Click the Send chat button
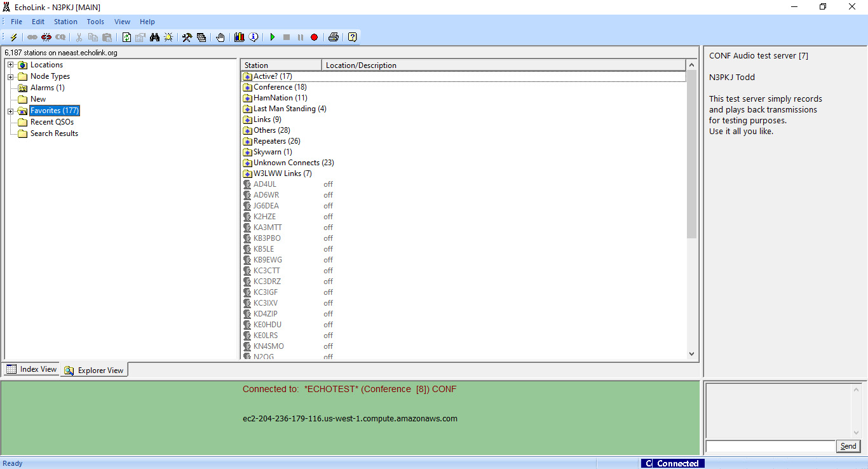The width and height of the screenshot is (868, 469). [x=848, y=446]
